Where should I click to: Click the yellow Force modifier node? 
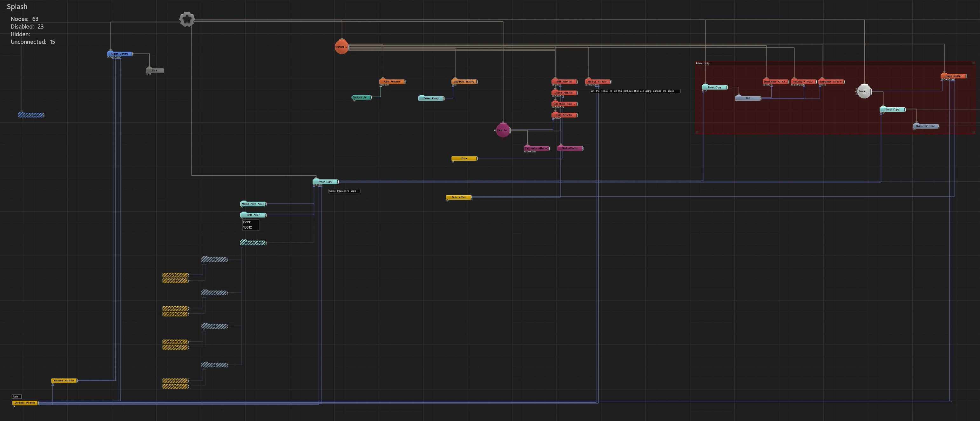click(x=464, y=158)
